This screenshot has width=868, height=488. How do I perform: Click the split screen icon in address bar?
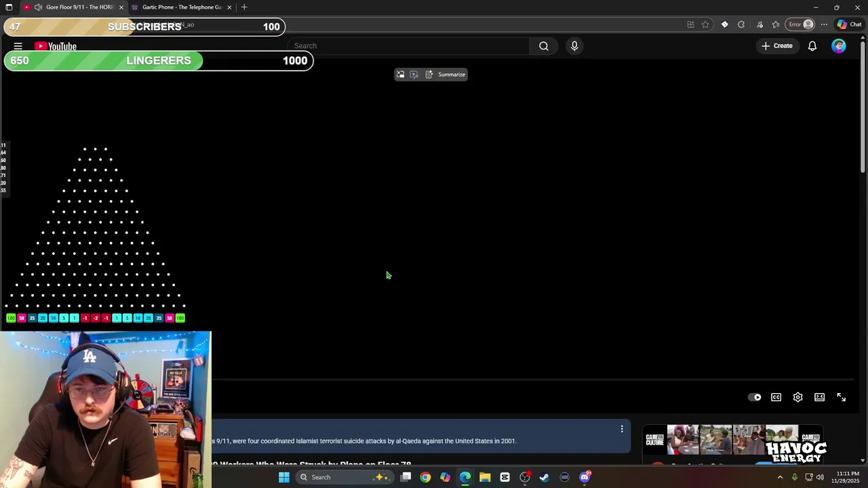coord(690,24)
